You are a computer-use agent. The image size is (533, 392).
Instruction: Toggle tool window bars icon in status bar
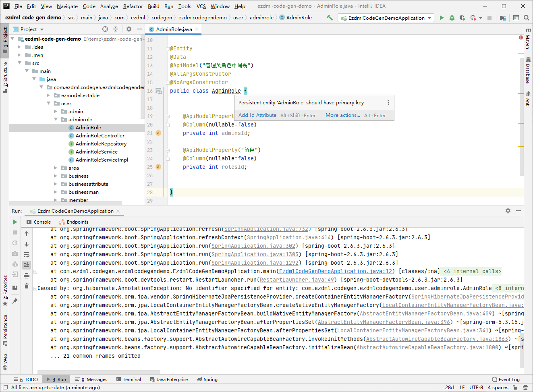tap(5, 388)
